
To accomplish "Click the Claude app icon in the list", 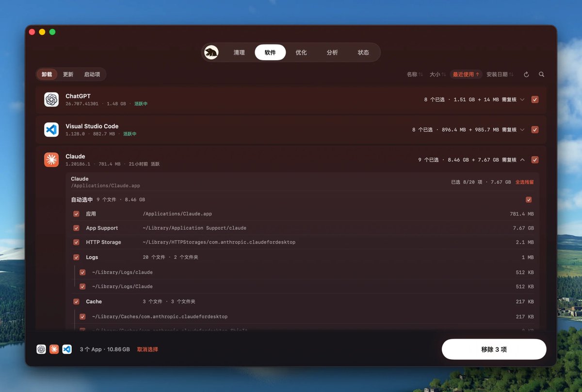I will click(51, 159).
